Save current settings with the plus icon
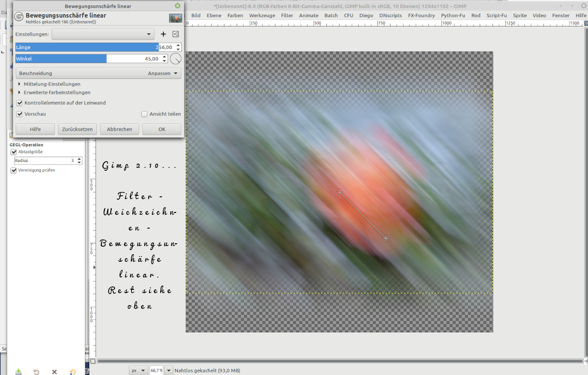588x375 pixels. pyautogui.click(x=164, y=34)
